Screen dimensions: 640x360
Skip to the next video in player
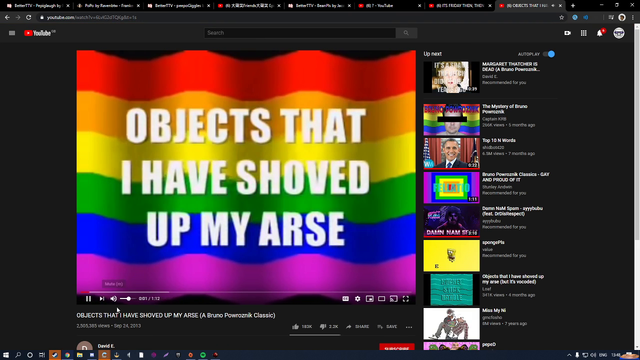(x=102, y=299)
